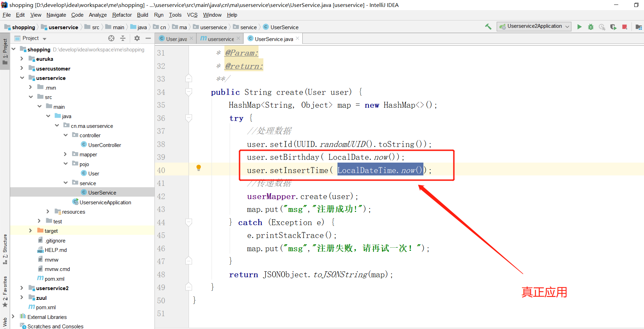Expand External Libraries node

pos(13,316)
